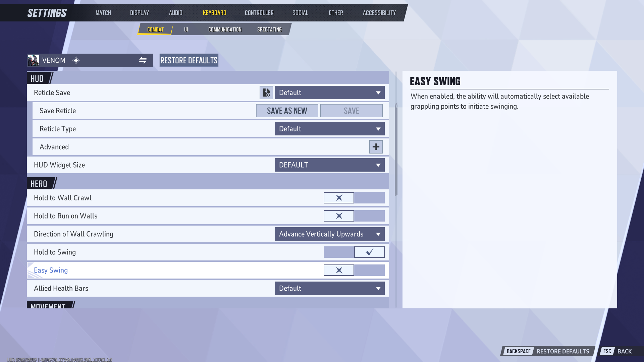Click the RESTORE DEFAULTS button
644x362 pixels.
(189, 60)
